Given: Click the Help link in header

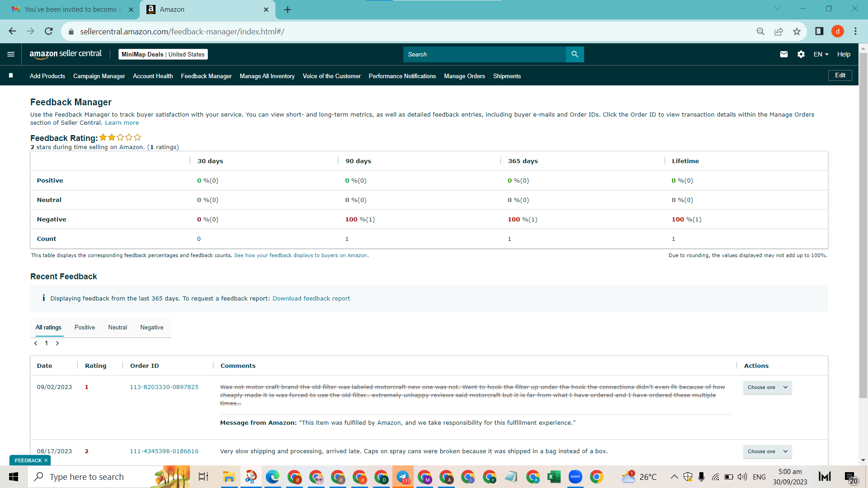Looking at the screenshot, I should click(x=844, y=54).
